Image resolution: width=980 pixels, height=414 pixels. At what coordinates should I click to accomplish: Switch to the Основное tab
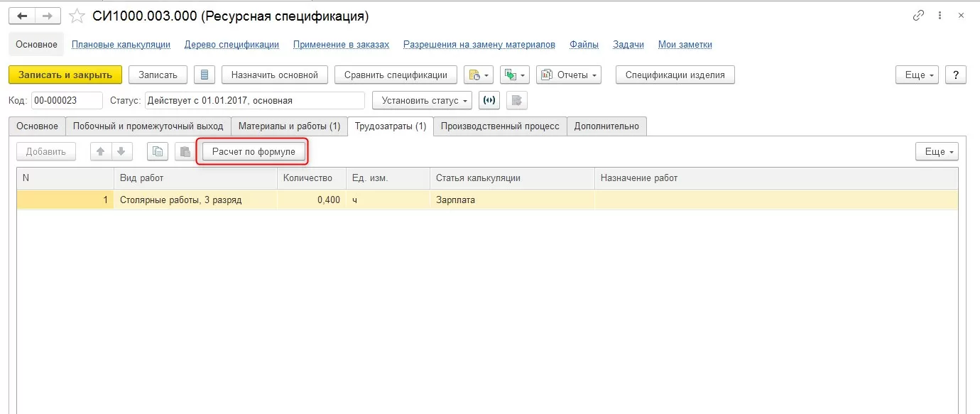[x=37, y=126]
